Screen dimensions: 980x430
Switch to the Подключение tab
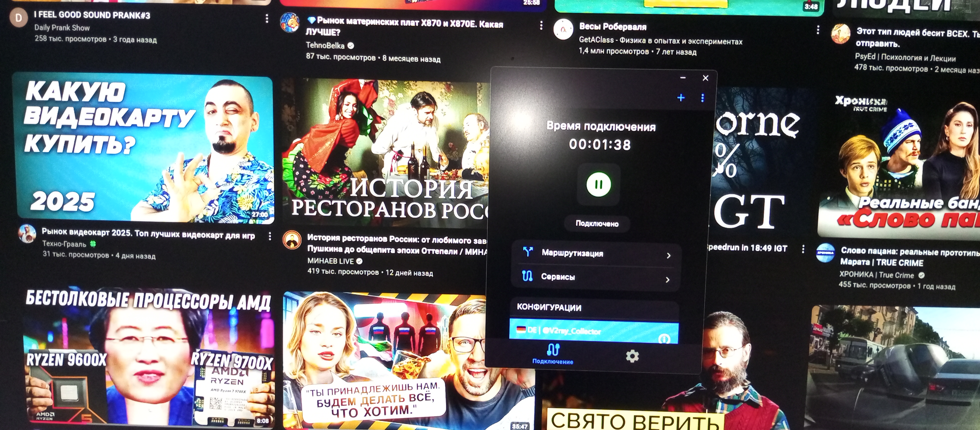[553, 354]
